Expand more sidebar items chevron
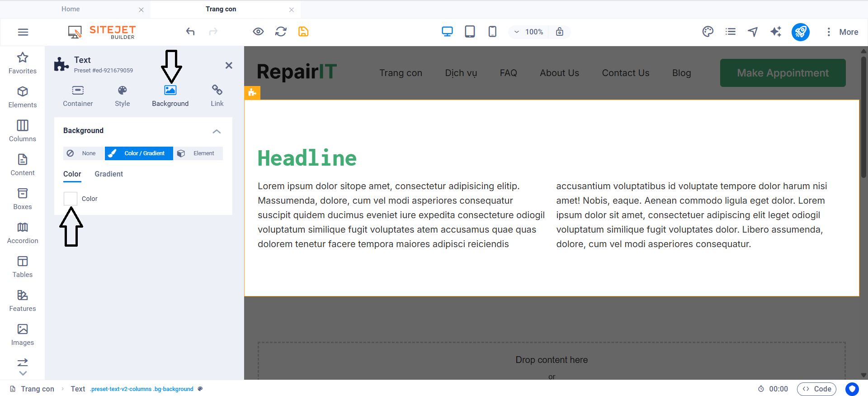The height and width of the screenshot is (396, 868). point(23,373)
